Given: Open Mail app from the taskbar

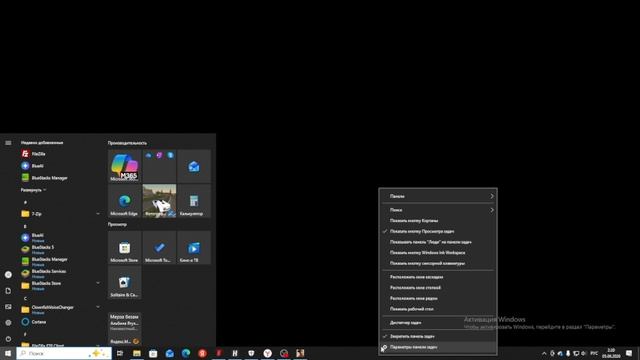Looking at the screenshot, I should tap(169, 353).
